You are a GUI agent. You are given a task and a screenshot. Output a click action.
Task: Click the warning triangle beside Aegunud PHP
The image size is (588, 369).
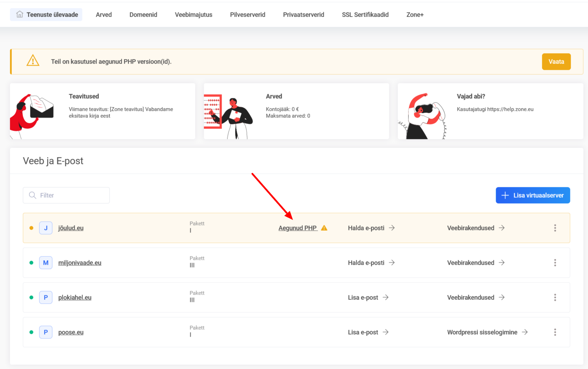coord(324,228)
